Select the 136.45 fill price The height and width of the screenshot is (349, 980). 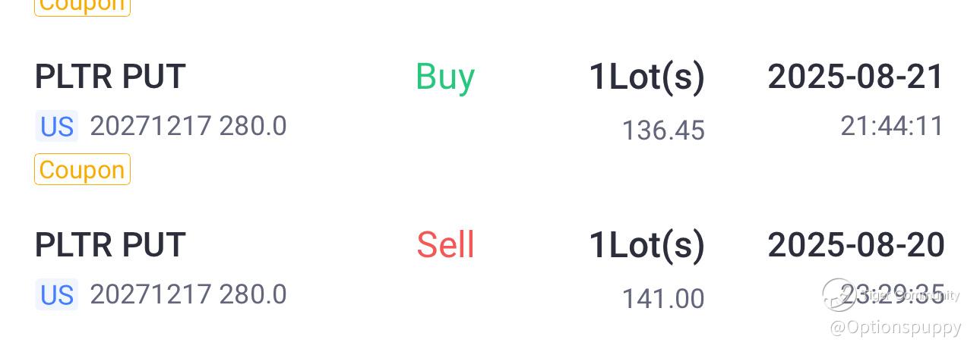click(x=663, y=130)
